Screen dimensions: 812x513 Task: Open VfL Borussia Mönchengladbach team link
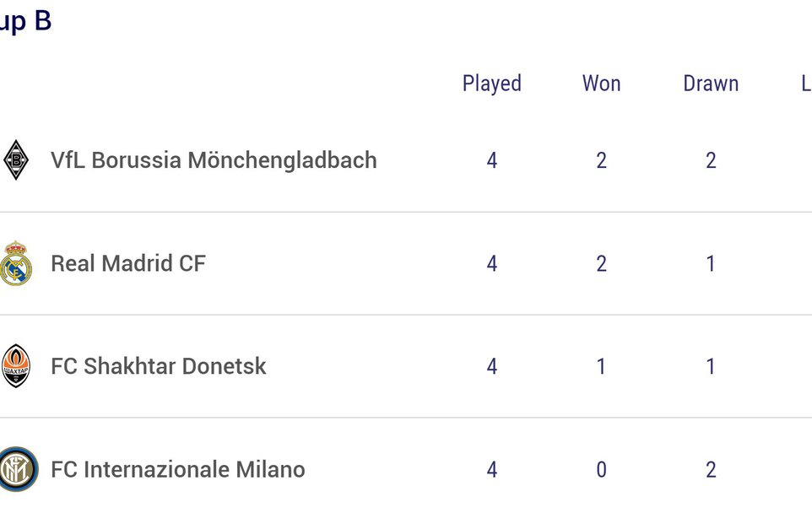[x=214, y=160]
